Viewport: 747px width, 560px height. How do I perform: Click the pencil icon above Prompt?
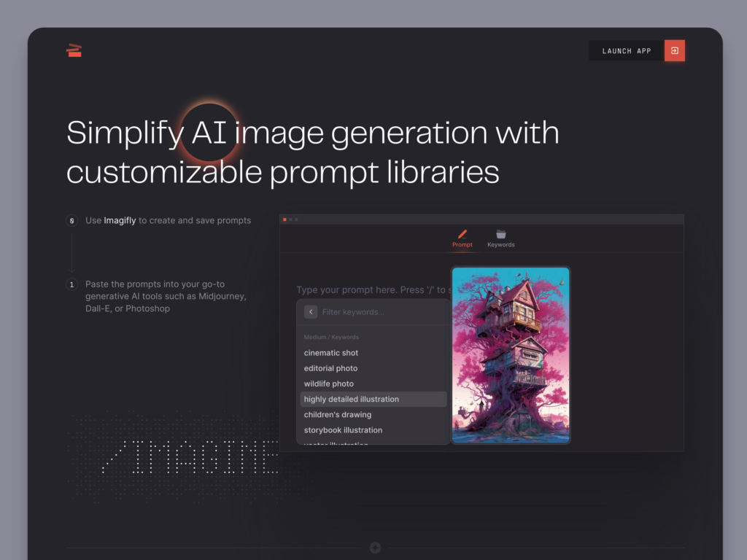(462, 234)
